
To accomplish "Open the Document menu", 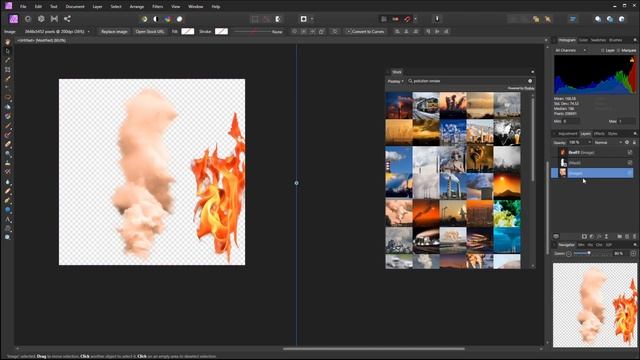I will click(75, 7).
